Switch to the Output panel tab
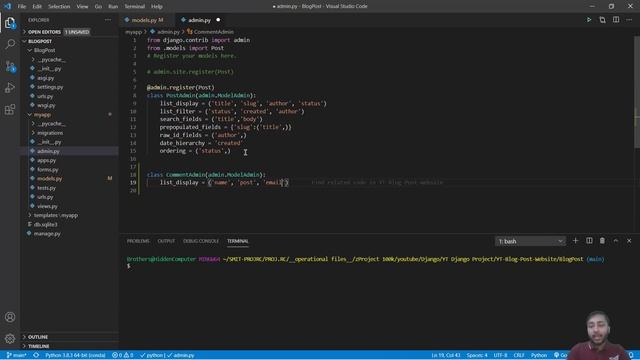This screenshot has width=640, height=360. click(166, 241)
